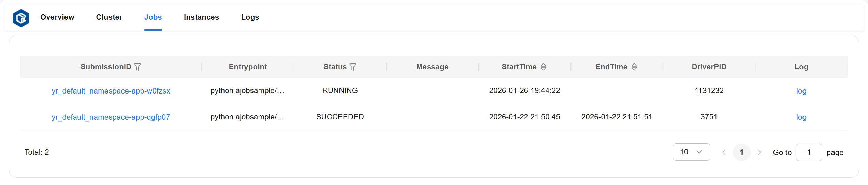The image size is (868, 185).
Task: Switch to the Cluster tab
Action: point(109,17)
